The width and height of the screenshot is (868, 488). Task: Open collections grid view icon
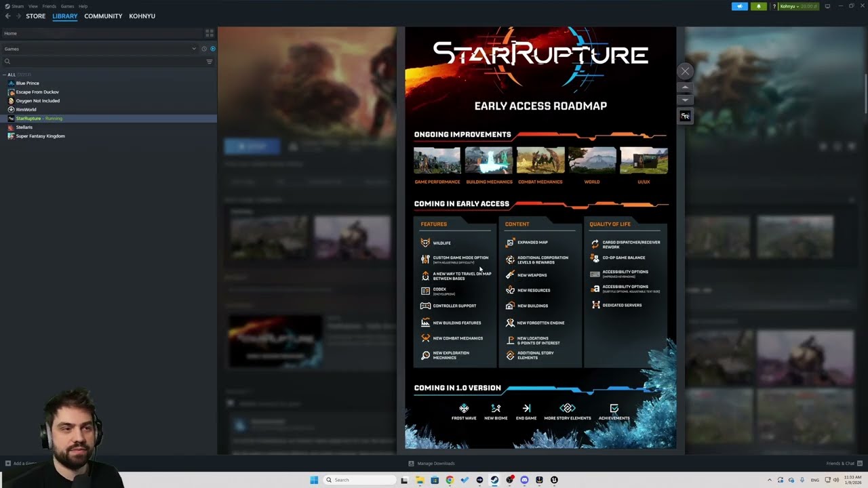pos(210,33)
